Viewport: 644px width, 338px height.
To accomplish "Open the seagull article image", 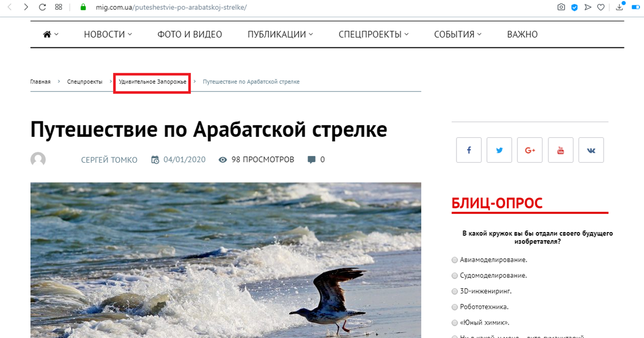I will tap(226, 260).
